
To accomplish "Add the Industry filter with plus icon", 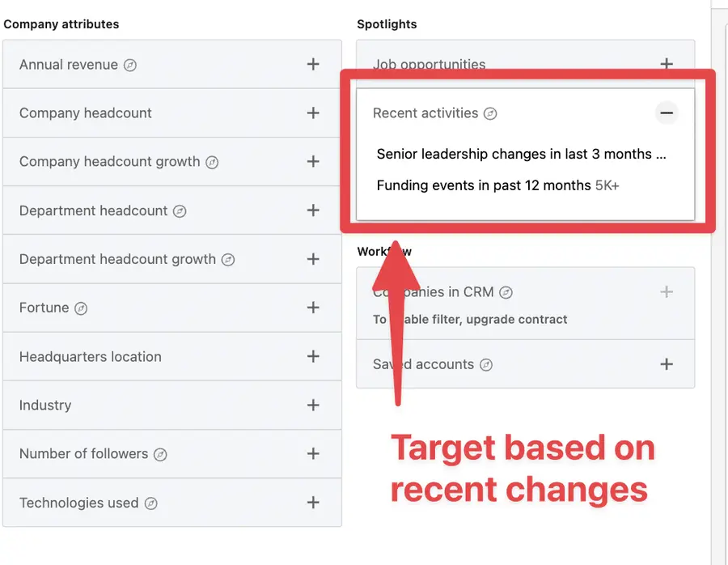I will coord(313,405).
